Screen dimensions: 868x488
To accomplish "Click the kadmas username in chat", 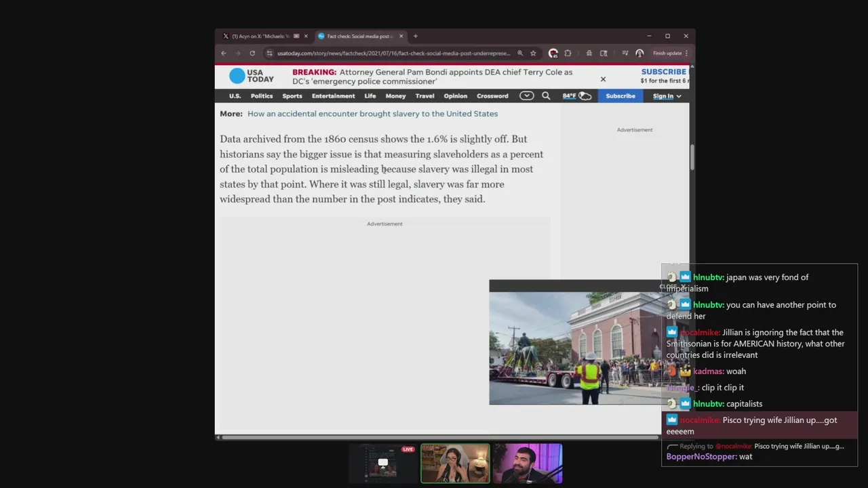I will [708, 371].
